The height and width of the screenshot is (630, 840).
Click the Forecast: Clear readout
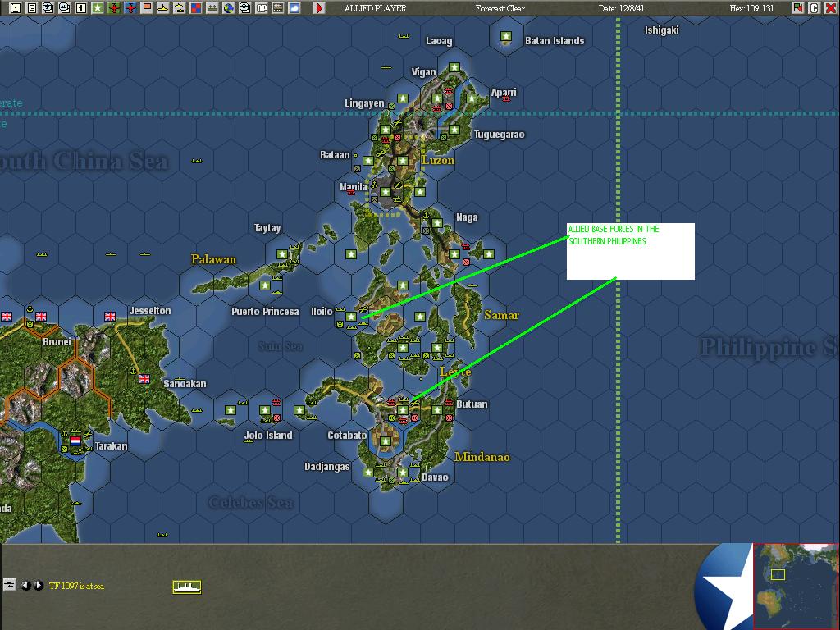pos(500,8)
